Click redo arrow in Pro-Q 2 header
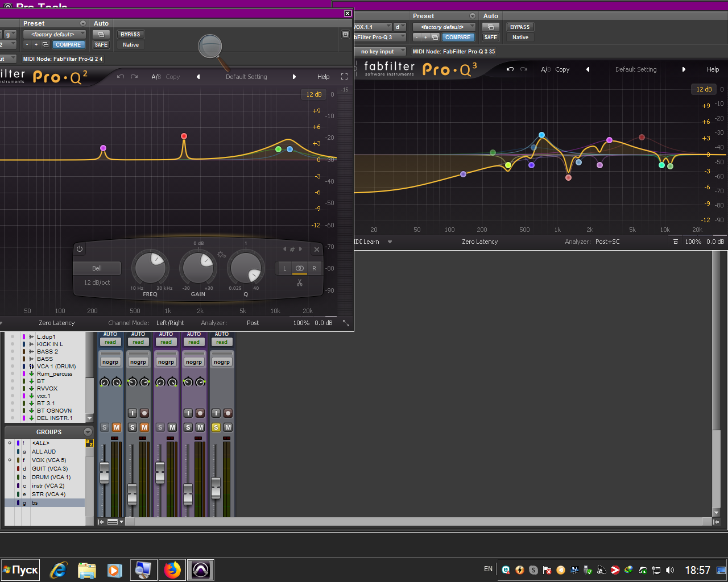This screenshot has height=582, width=728. [134, 77]
